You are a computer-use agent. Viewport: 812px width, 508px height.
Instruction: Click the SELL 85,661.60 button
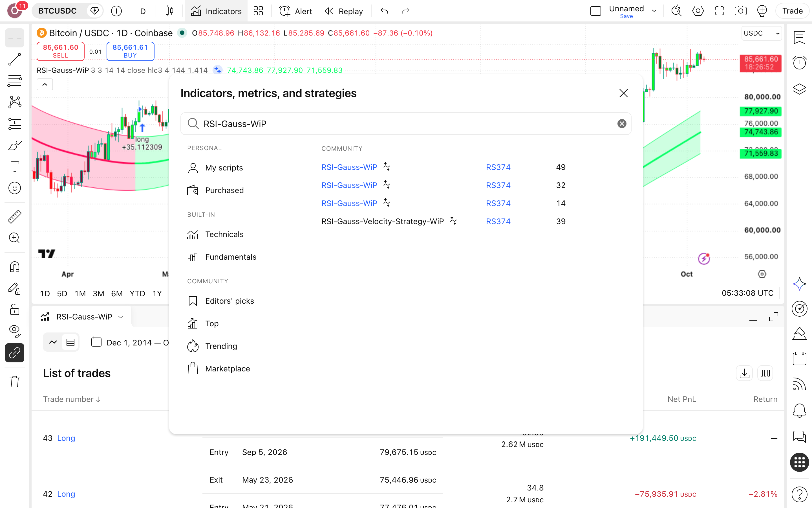click(60, 51)
